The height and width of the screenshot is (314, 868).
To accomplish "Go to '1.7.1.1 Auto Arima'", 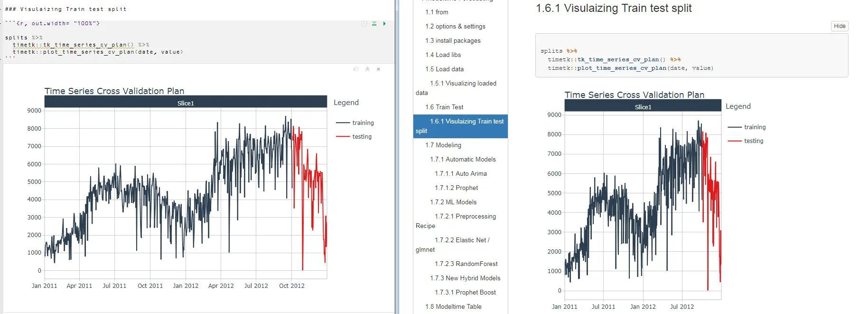I will tap(461, 173).
